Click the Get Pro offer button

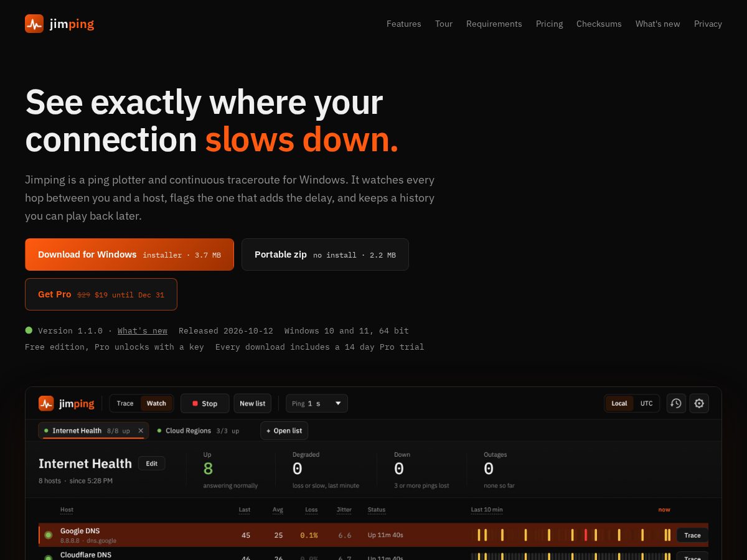click(x=101, y=294)
